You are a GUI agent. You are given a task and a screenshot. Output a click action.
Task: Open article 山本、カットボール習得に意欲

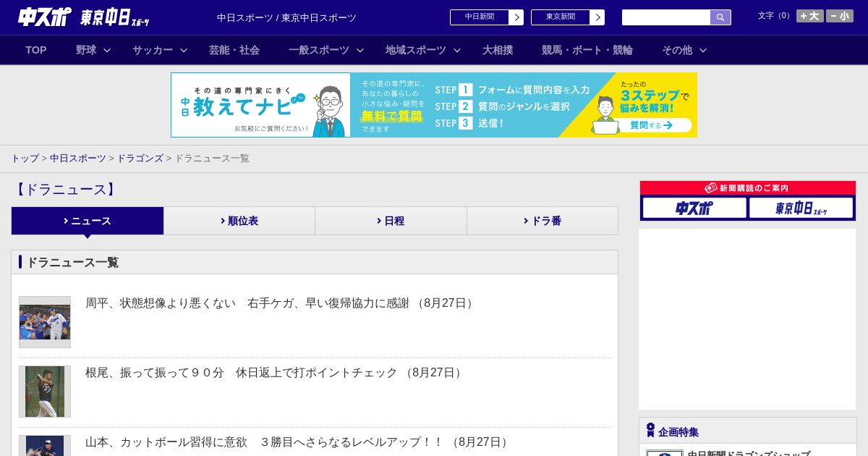click(299, 442)
